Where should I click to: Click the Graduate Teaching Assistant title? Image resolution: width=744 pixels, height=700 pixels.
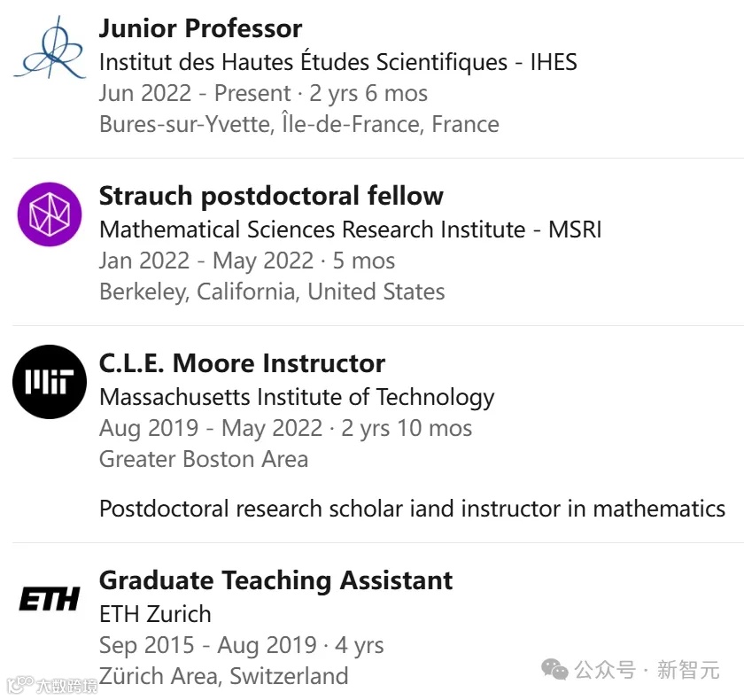click(275, 580)
